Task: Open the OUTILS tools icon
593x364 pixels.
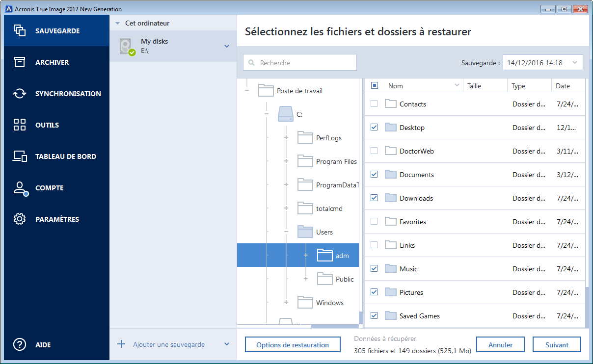Action: [20, 125]
